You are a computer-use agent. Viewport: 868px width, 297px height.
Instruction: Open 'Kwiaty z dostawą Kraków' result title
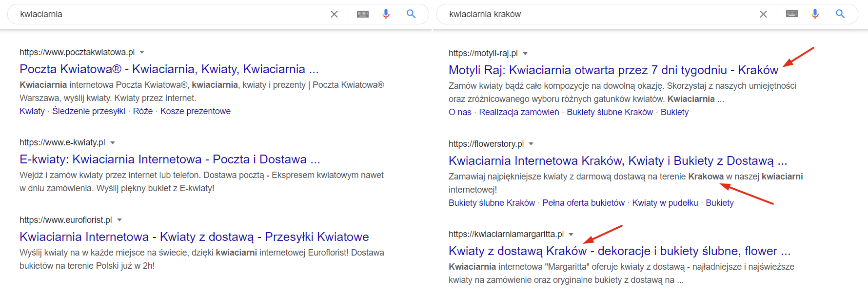pyautogui.click(x=619, y=251)
